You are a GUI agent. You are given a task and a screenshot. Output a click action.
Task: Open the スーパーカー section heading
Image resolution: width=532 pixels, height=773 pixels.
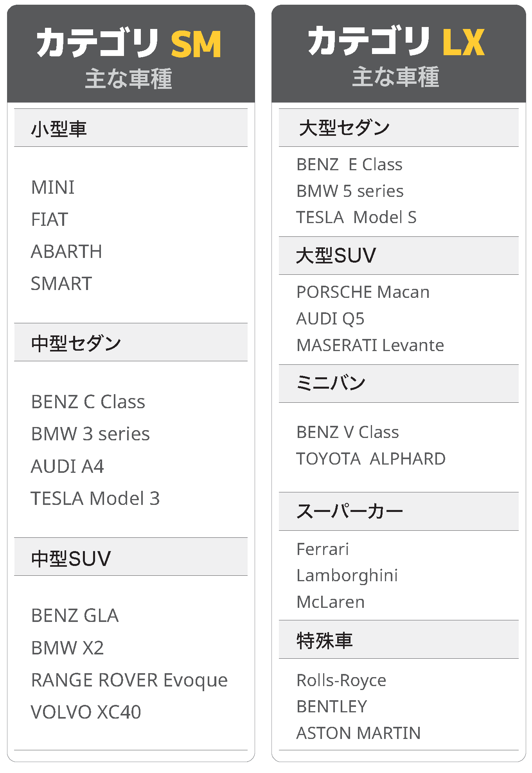click(x=399, y=512)
